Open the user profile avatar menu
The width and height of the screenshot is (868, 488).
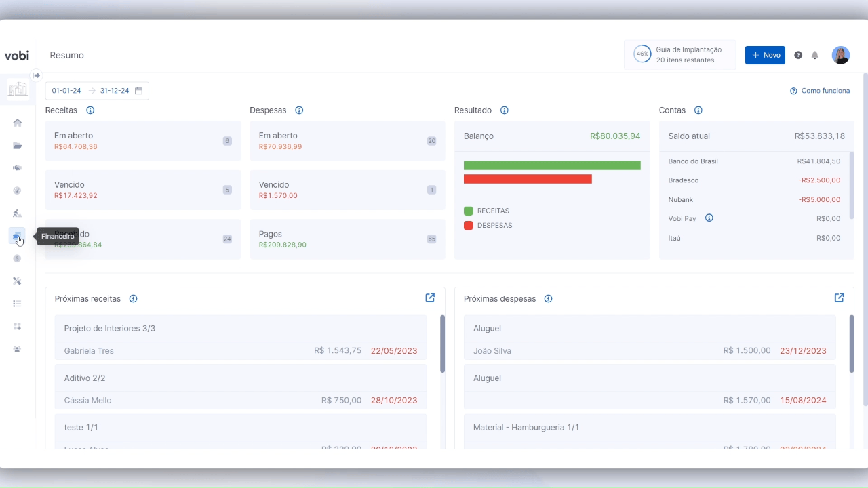[x=841, y=56]
